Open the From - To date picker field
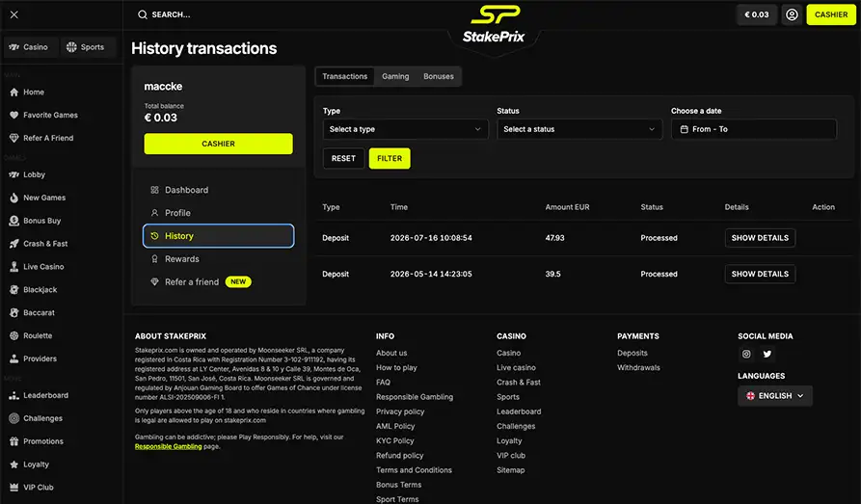The height and width of the screenshot is (504, 861). pos(753,129)
